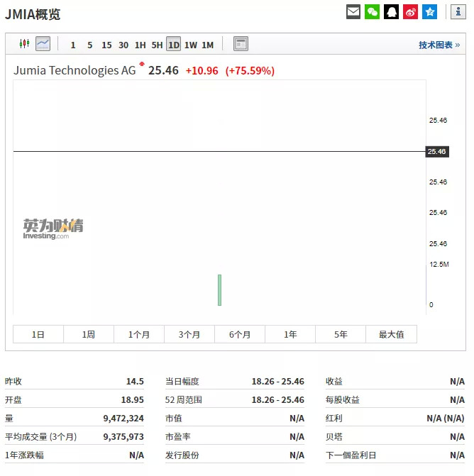Click the +10.96 price change
Screen dimensions: 474x476
click(202, 71)
